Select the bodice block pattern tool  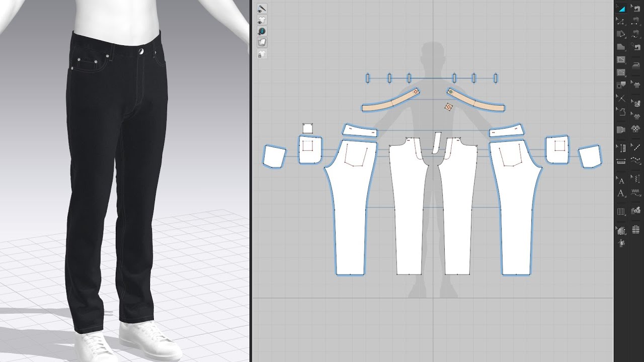tap(621, 112)
